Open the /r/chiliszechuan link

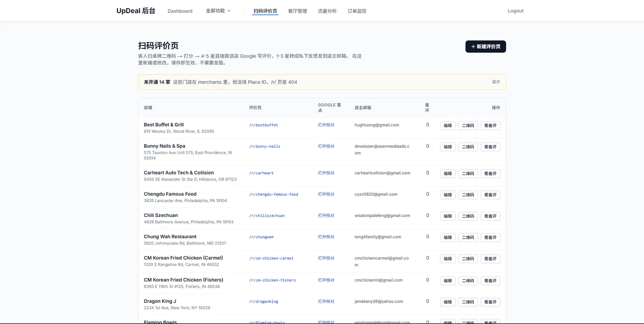click(x=267, y=216)
